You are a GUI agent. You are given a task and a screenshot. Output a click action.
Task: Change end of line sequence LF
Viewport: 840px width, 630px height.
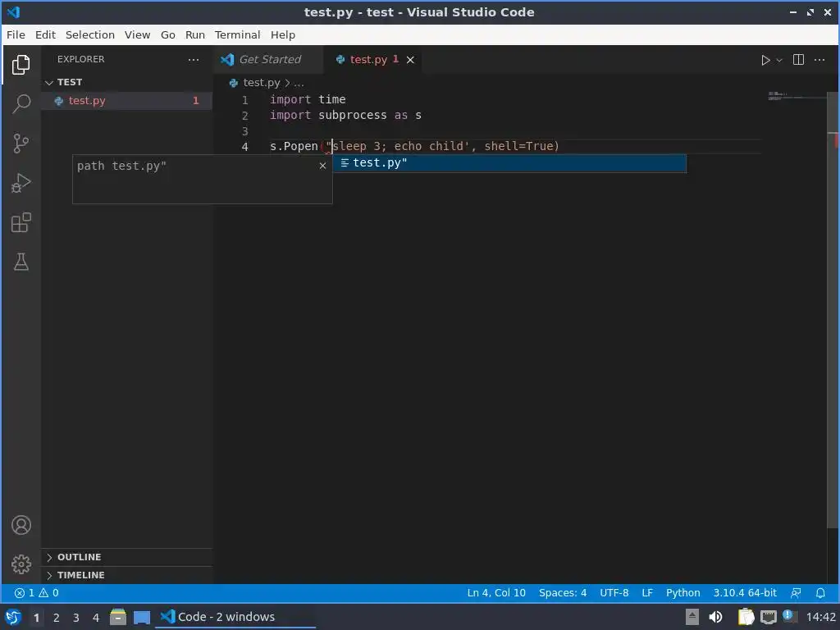tap(647, 593)
